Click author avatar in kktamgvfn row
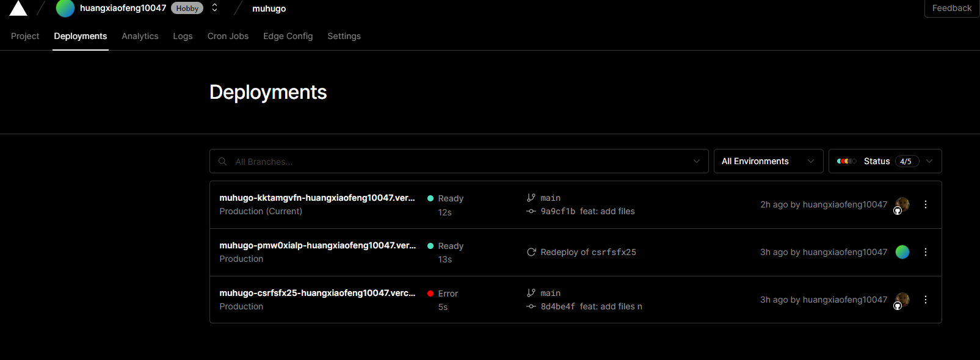Screen dimensions: 980x360 tap(902, 205)
